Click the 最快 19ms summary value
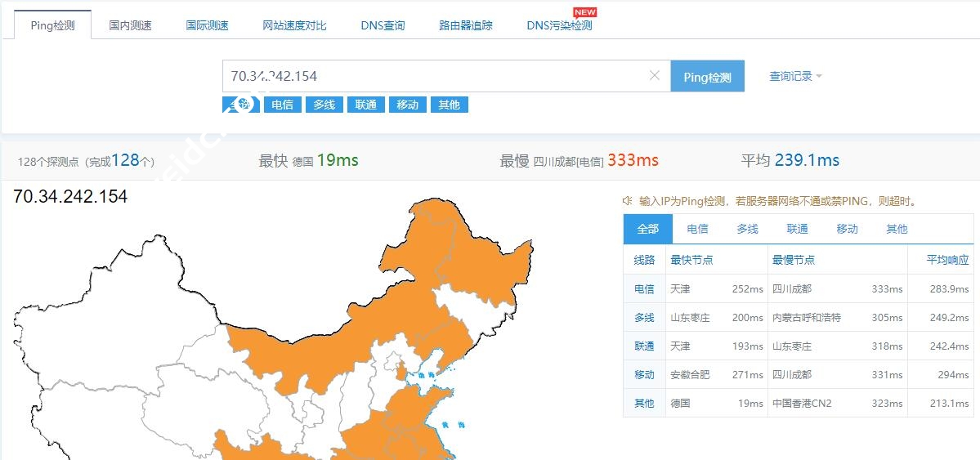The image size is (980, 460). coord(338,160)
